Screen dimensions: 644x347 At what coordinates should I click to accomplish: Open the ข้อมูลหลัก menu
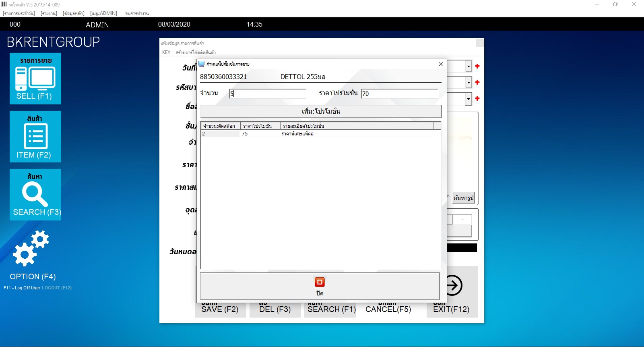(x=74, y=13)
